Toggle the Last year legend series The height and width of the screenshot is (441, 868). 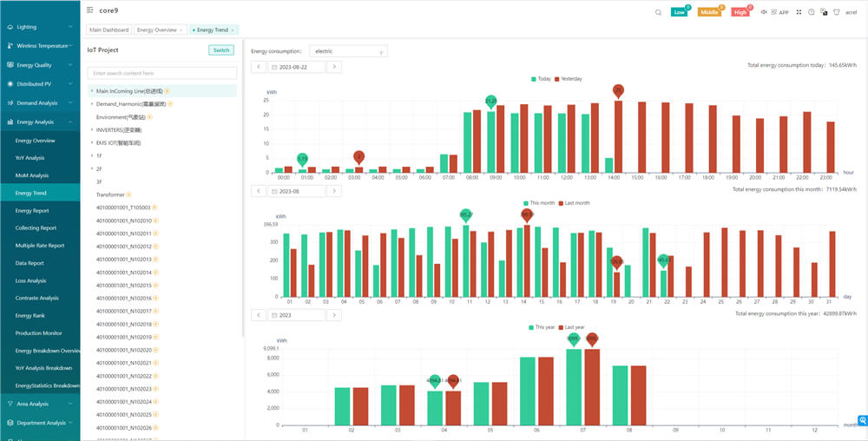click(x=572, y=327)
